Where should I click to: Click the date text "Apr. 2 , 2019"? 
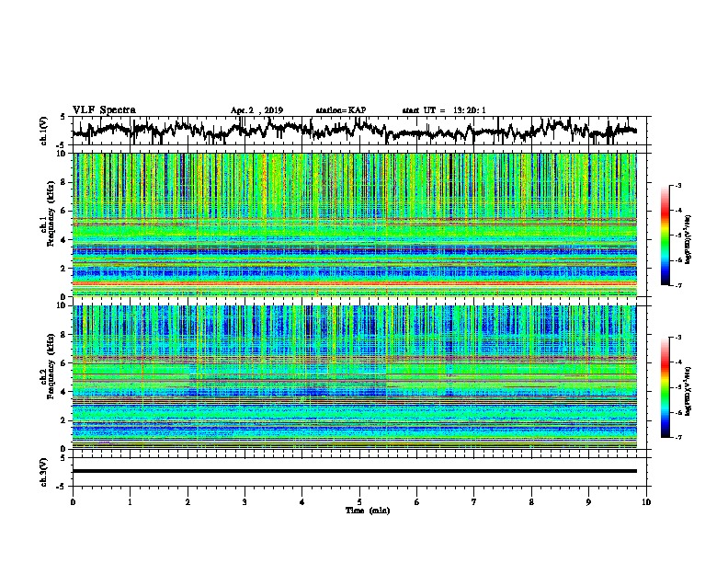click(x=256, y=110)
